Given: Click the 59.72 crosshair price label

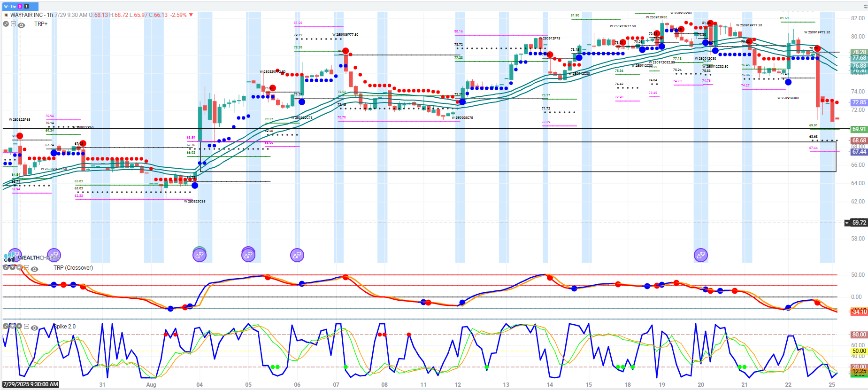Looking at the screenshot, I should pyautogui.click(x=859, y=223).
